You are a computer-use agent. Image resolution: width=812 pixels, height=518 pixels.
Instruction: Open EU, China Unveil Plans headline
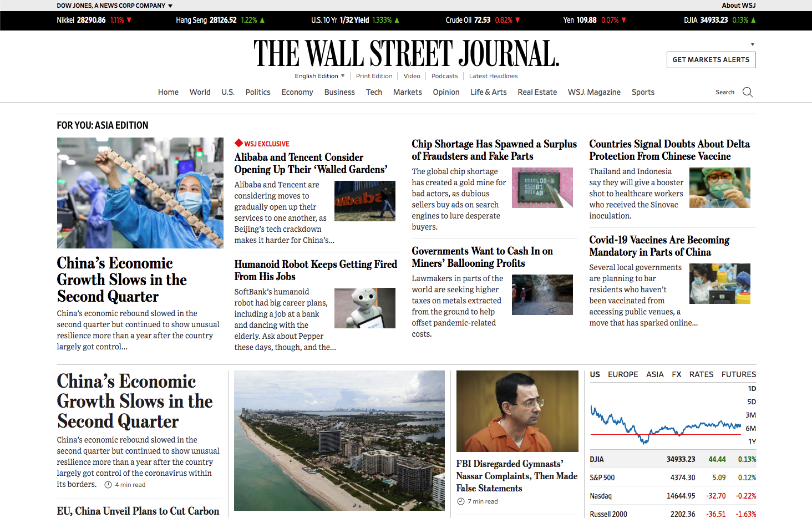[x=138, y=511]
